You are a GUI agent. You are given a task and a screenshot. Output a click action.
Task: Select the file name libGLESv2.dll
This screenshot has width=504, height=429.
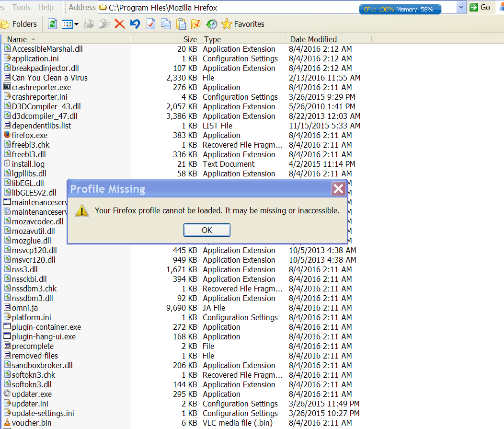(34, 193)
